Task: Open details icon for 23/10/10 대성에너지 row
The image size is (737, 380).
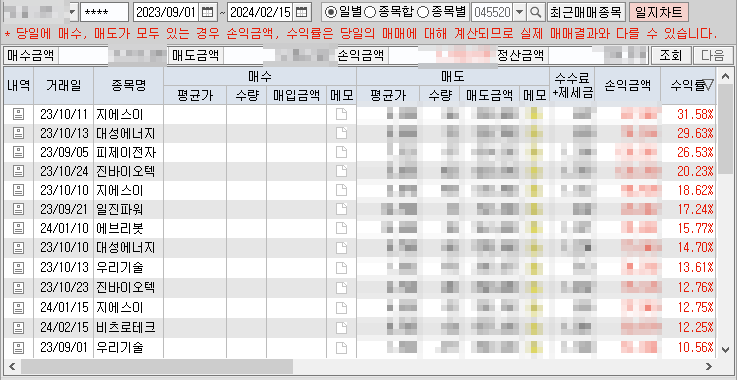Action: tap(18, 247)
